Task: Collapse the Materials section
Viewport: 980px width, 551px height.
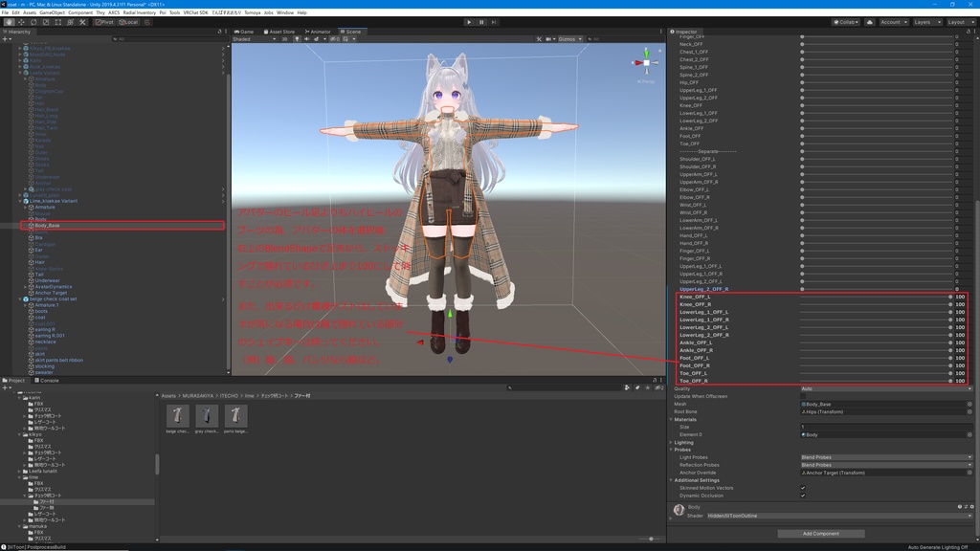Action: coord(671,419)
